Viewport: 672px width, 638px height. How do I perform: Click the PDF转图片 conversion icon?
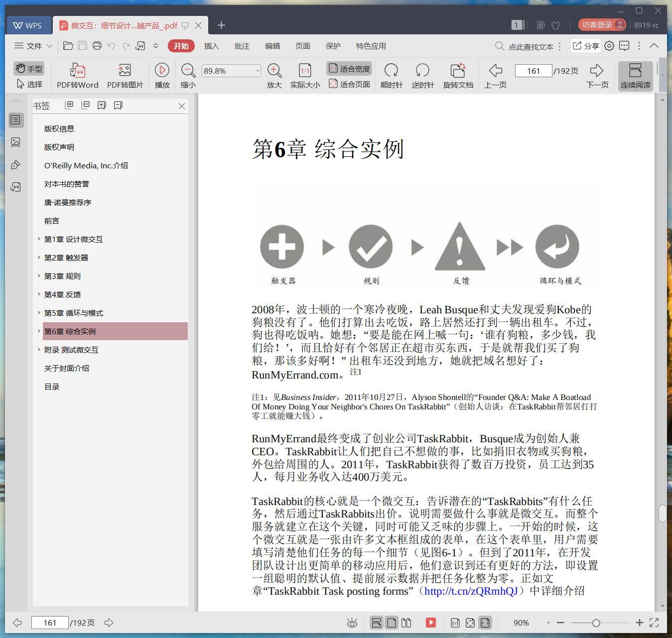click(x=125, y=70)
